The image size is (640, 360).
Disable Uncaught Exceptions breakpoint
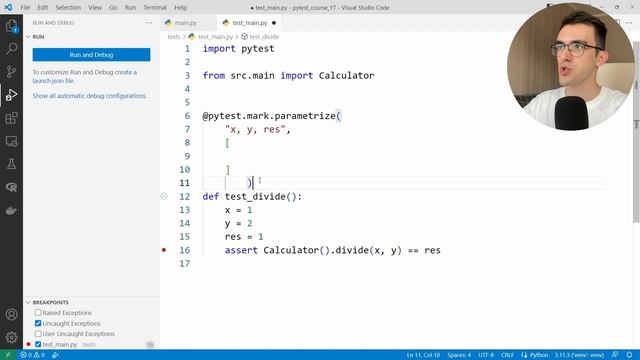click(38, 323)
